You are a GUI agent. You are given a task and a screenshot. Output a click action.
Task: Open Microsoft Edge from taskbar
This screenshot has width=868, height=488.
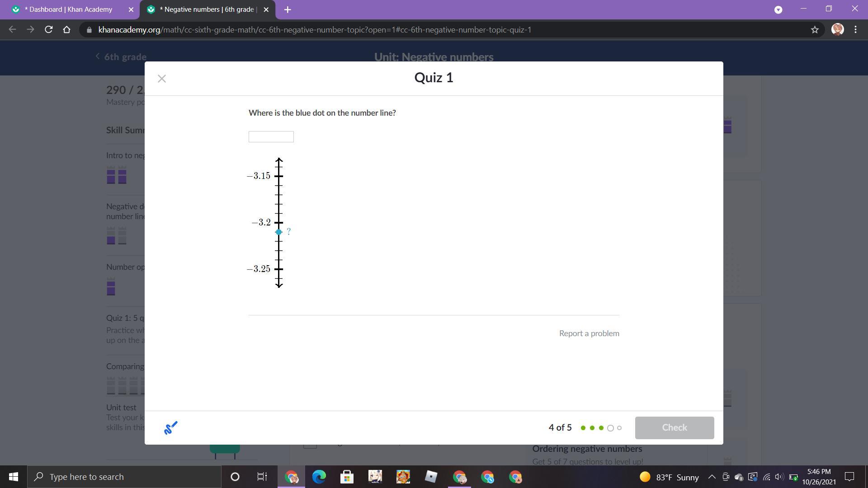[319, 477]
